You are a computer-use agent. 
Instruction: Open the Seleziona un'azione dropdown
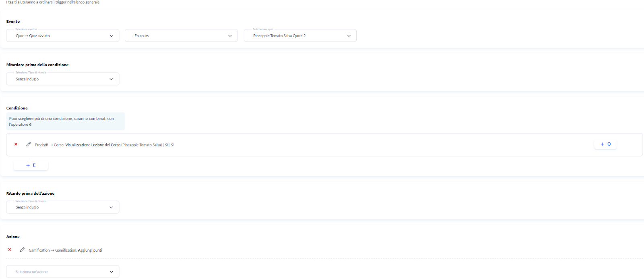63,272
